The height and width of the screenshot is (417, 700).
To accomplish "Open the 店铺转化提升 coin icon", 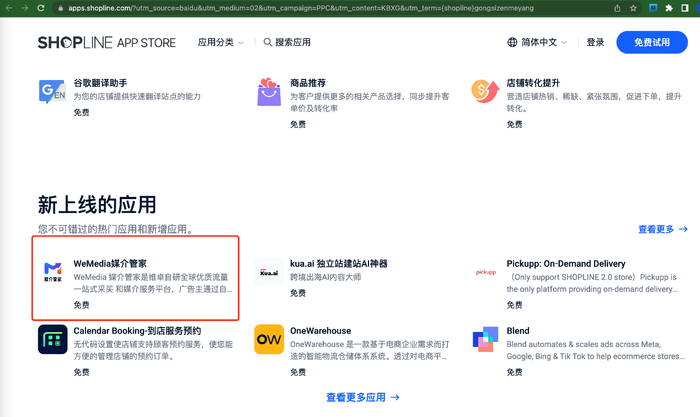I will (485, 91).
